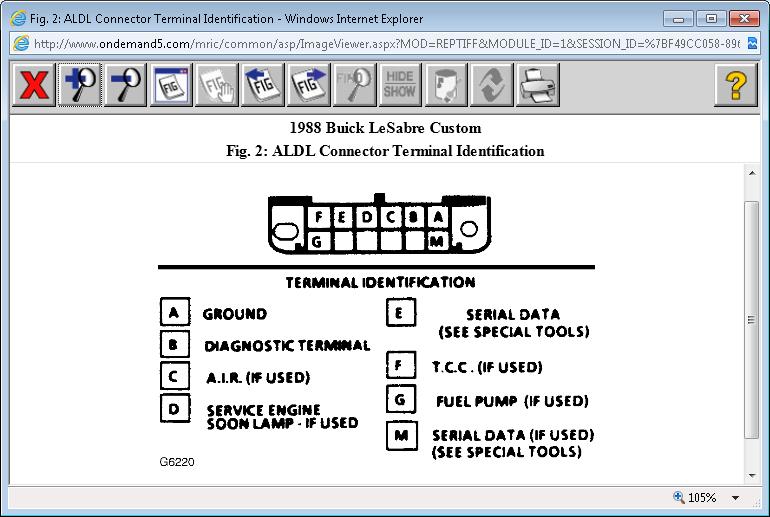Click 'T.C.C. (IF USED)' text
Screen dimensions: 770x517
tap(487, 367)
